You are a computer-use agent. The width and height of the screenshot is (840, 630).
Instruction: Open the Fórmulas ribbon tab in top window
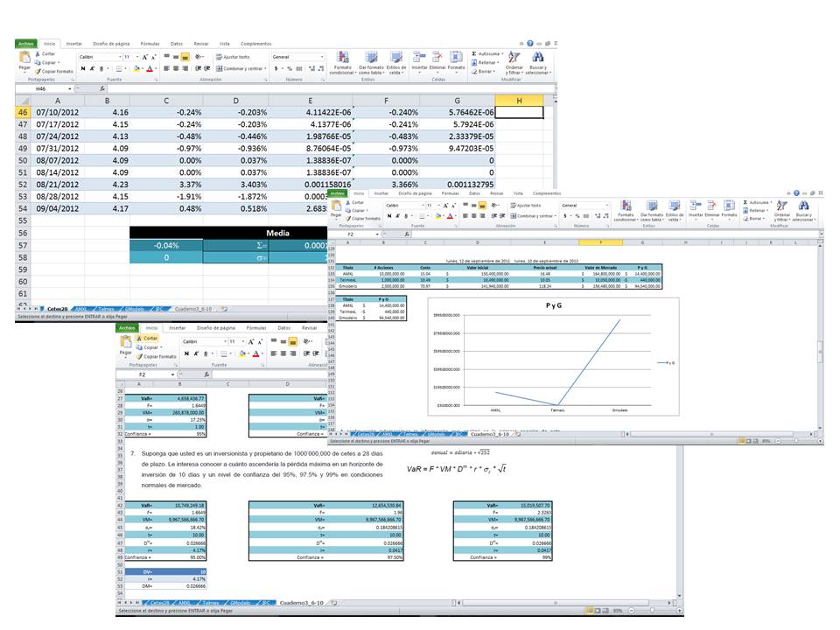coord(150,43)
